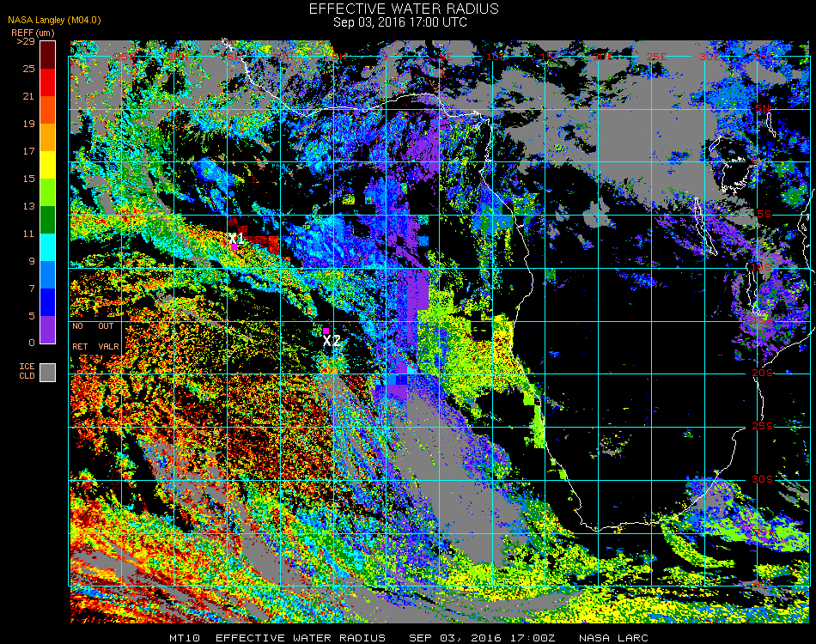The height and width of the screenshot is (644, 816).
Task: Click the red 15E longitude label
Action: [x=550, y=57]
